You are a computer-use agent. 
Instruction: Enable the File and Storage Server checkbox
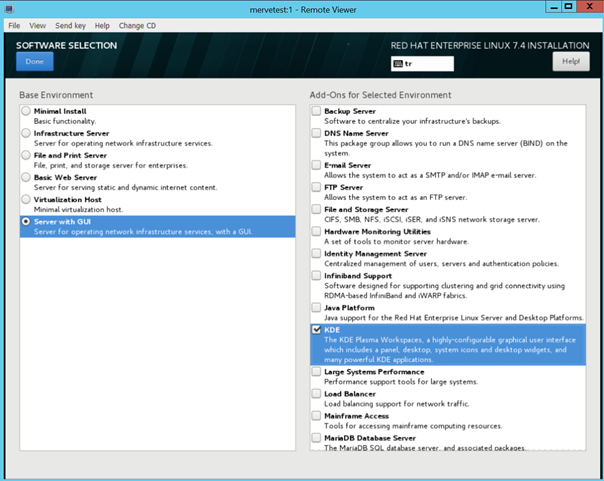tap(316, 209)
